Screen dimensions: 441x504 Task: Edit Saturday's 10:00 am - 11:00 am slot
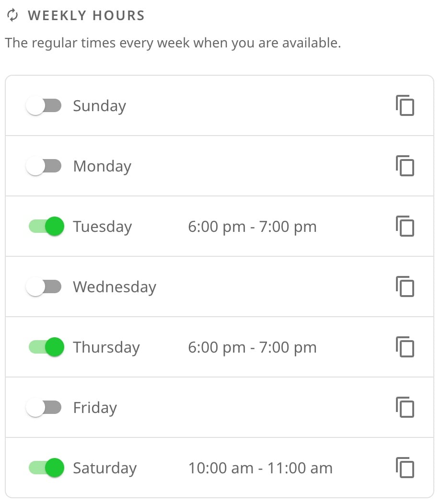coord(260,468)
